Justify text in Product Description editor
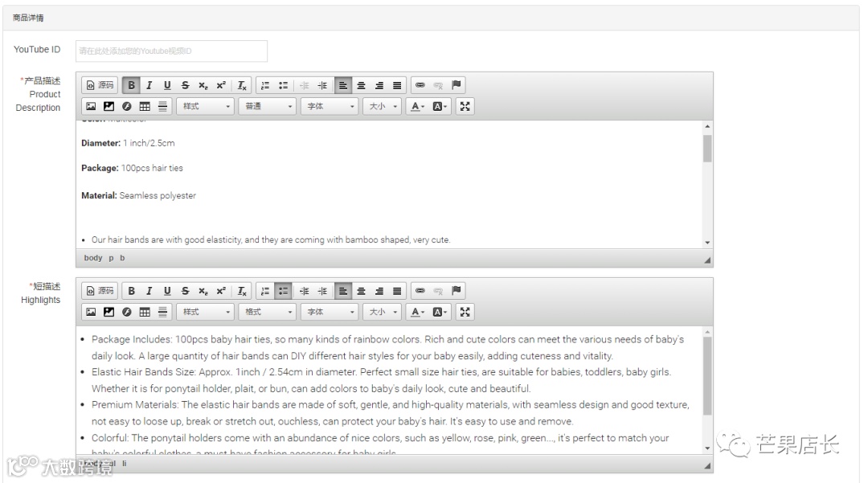The image size is (868, 483). coord(397,85)
